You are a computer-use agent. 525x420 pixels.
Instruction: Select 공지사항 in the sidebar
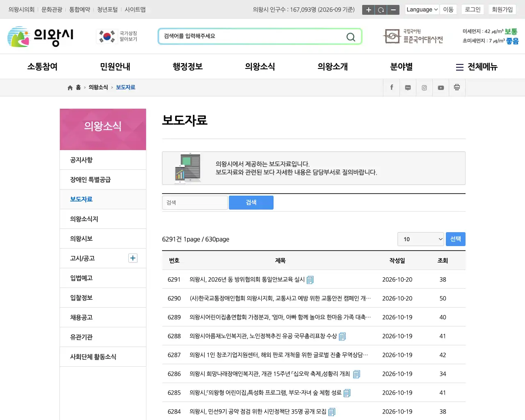(x=103, y=160)
